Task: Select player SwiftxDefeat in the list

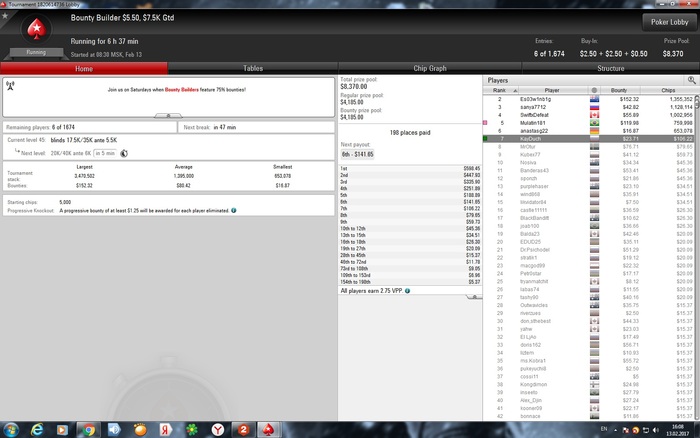Action: coord(588,115)
